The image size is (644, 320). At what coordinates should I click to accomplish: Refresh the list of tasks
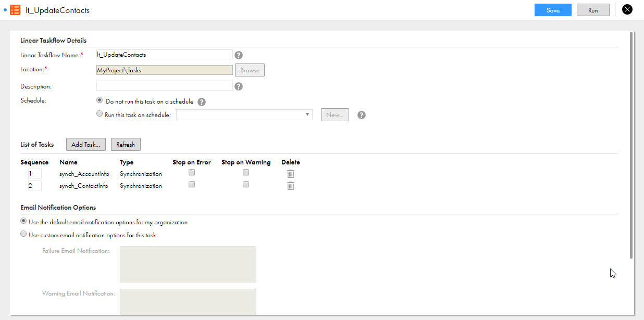(126, 145)
